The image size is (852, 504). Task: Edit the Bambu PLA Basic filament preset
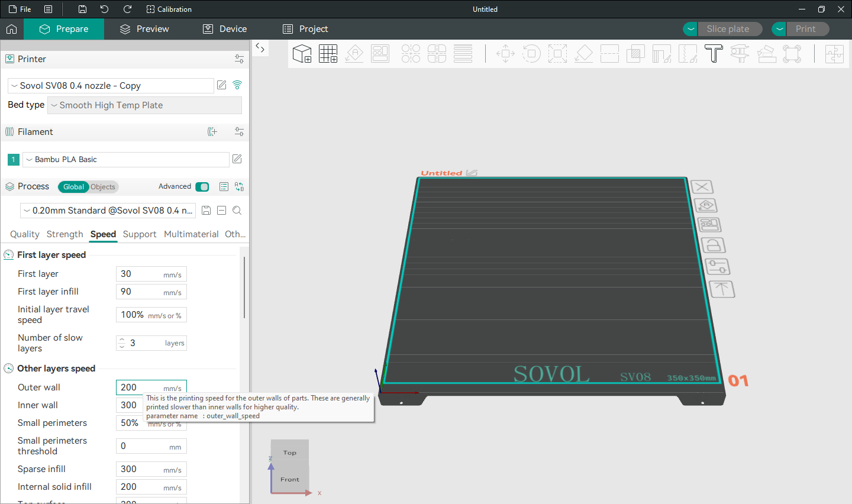(x=237, y=159)
